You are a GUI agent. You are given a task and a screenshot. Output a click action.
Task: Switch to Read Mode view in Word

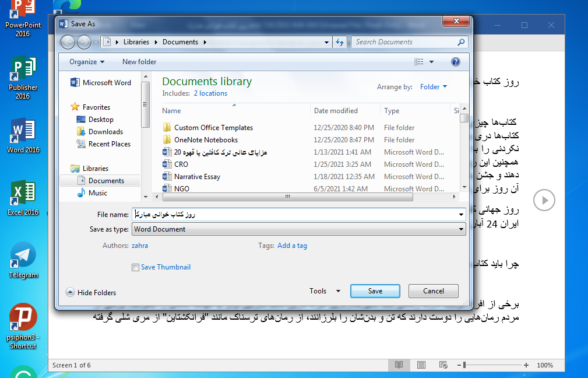(399, 365)
